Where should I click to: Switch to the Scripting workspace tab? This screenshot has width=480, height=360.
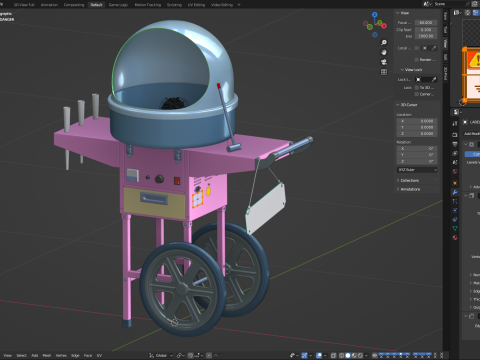coord(174,5)
